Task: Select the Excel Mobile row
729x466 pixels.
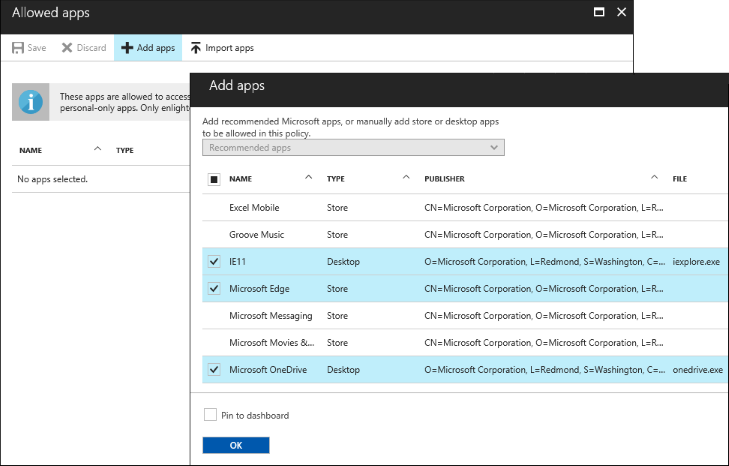Action: 254,208
